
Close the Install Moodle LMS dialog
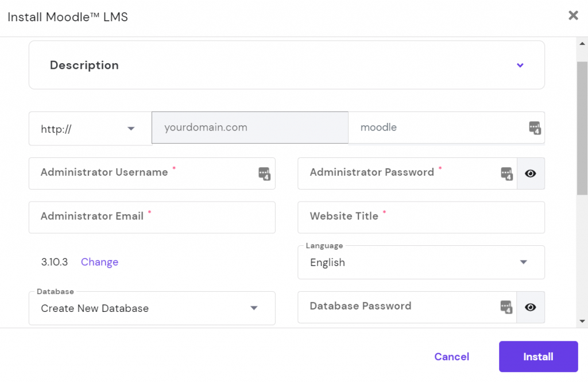pos(573,16)
